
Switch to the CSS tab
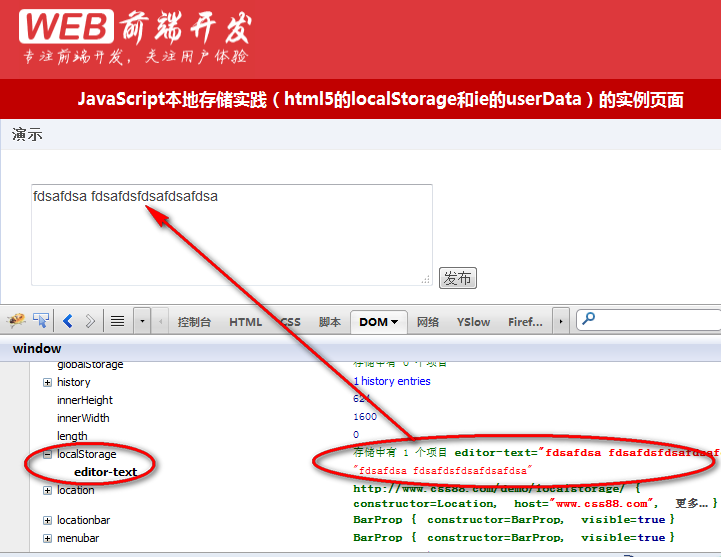click(291, 322)
